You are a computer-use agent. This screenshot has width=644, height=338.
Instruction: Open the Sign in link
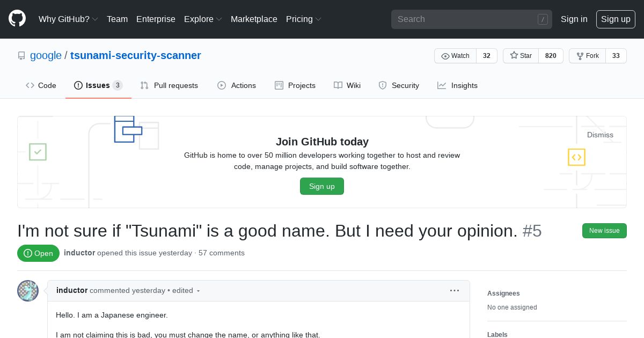point(574,19)
